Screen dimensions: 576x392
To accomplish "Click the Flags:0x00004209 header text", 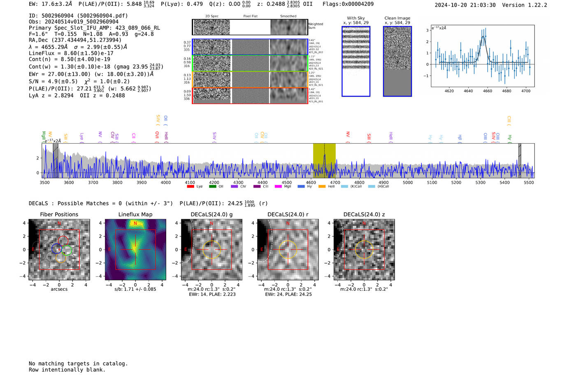I will pos(348,4).
